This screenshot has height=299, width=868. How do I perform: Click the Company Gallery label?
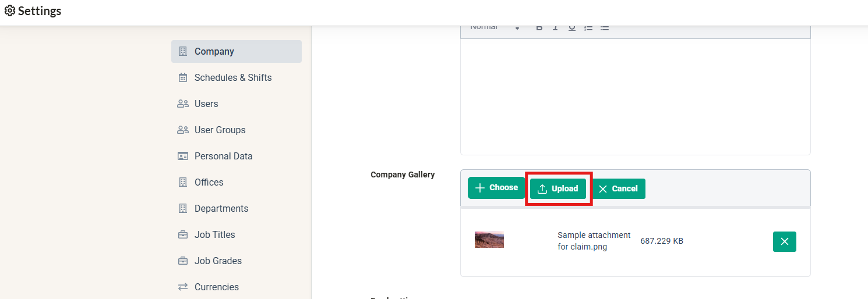[403, 175]
